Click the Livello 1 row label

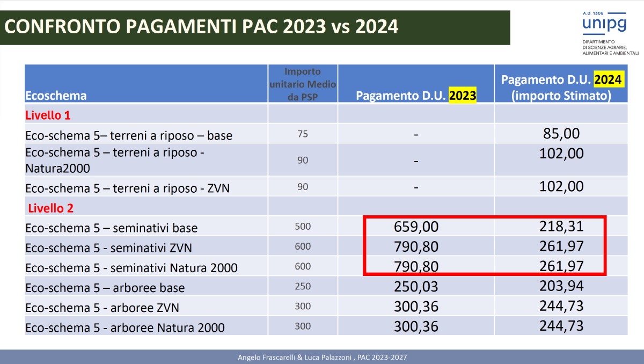point(48,114)
